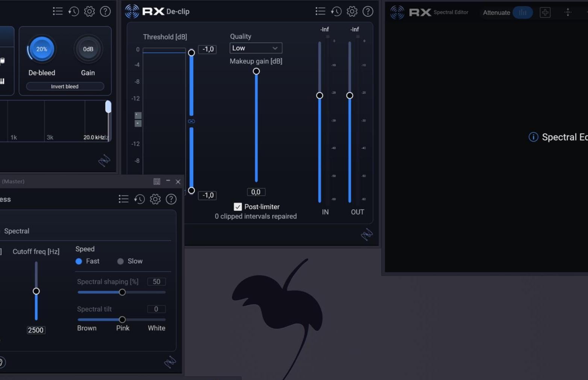This screenshot has width=588, height=380.
Task: Open the settings gear in the Master window
Action: tap(155, 199)
